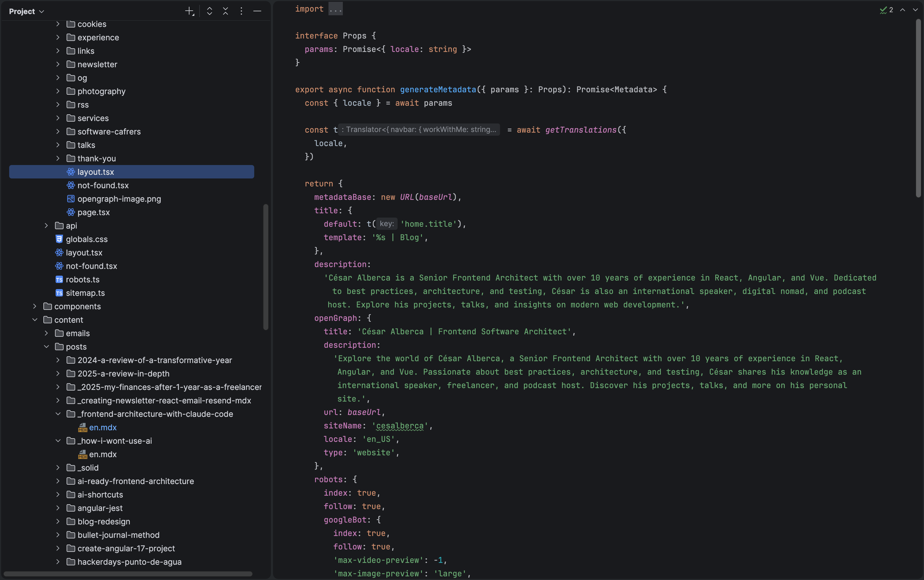Image resolution: width=924 pixels, height=580 pixels.
Task: Open opengraph-image.png file
Action: pos(119,199)
